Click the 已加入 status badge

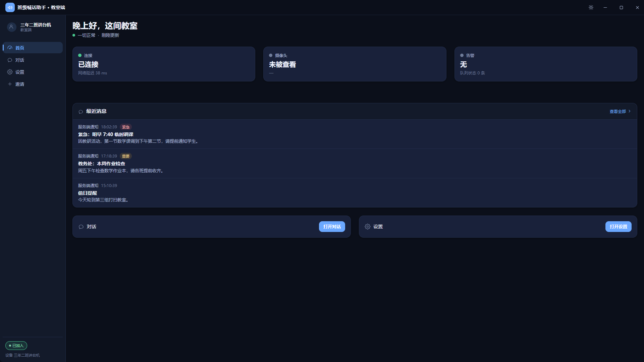(16, 346)
